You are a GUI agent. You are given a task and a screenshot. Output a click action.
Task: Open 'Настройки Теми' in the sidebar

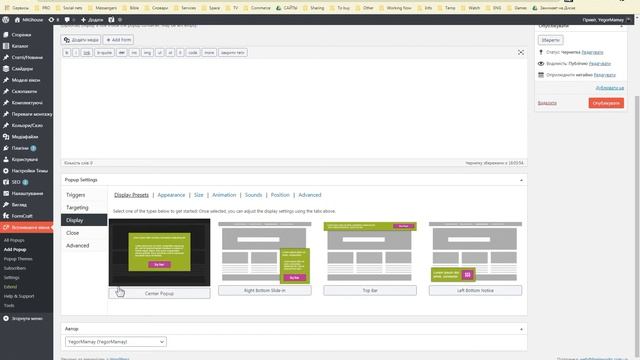click(x=29, y=171)
